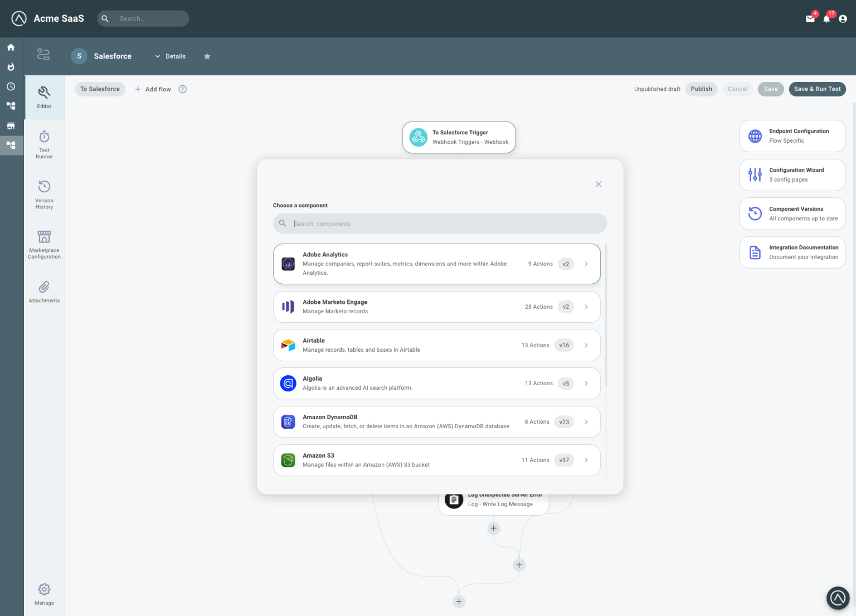Screen dimensions: 856x616
Task: Click the clock icon in left navigation
Action: pyautogui.click(x=11, y=86)
